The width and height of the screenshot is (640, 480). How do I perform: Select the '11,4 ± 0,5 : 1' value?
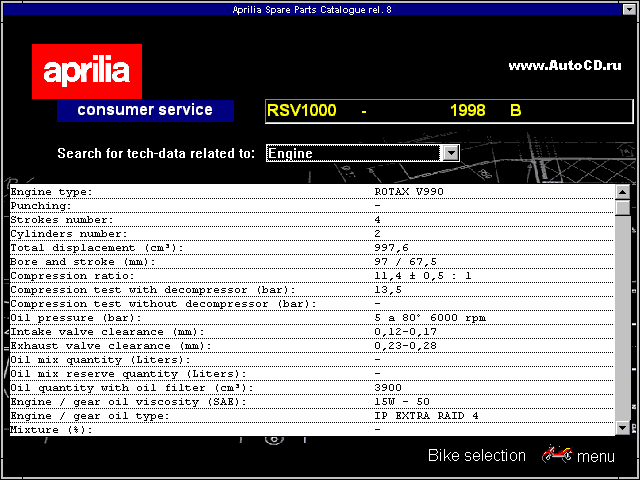click(423, 276)
